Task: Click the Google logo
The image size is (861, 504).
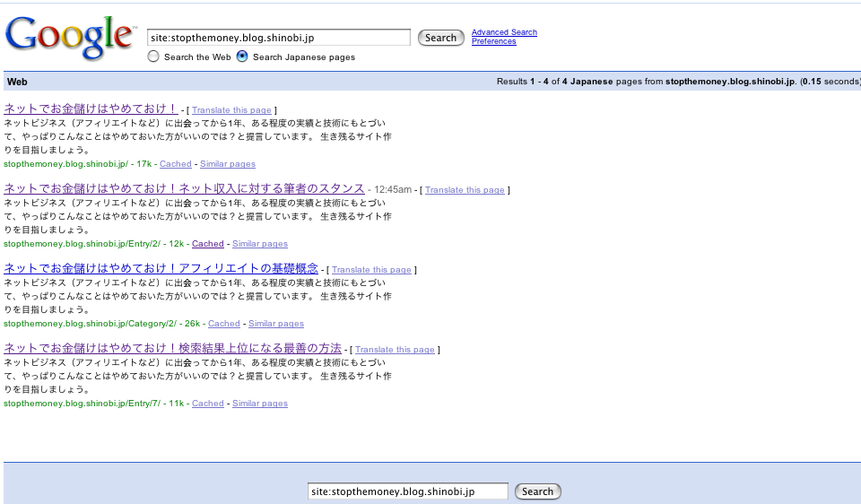Action: (70, 37)
